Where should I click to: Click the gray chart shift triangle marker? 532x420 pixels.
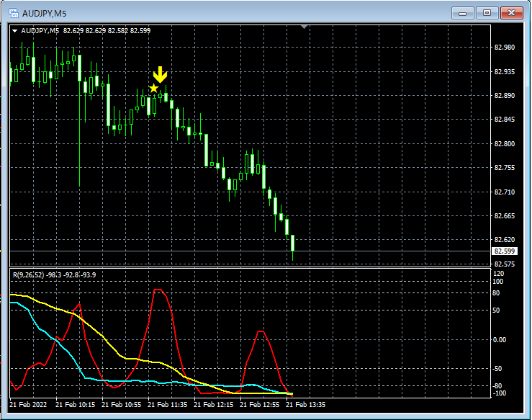tap(305, 27)
